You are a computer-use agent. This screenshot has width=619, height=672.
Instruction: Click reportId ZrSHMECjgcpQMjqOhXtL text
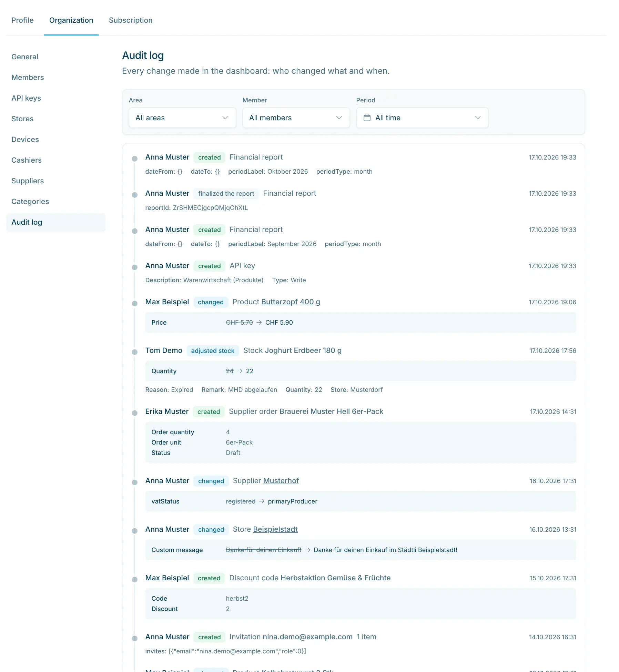[196, 208]
